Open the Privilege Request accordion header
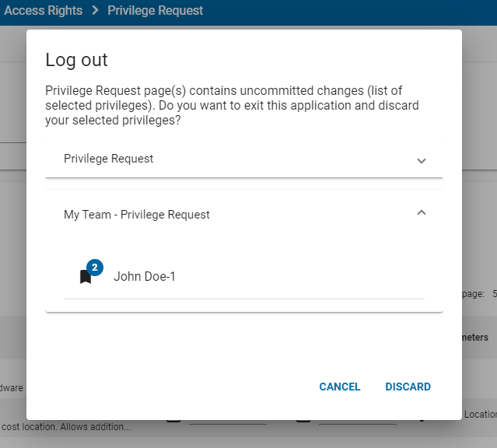Viewport: 497px width, 448px height. click(x=109, y=159)
